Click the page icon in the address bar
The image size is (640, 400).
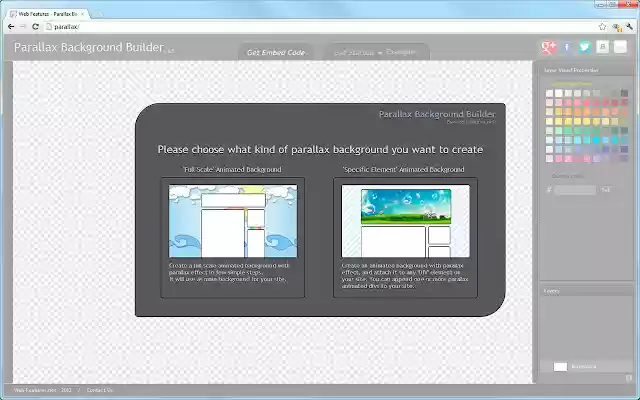[x=49, y=27]
